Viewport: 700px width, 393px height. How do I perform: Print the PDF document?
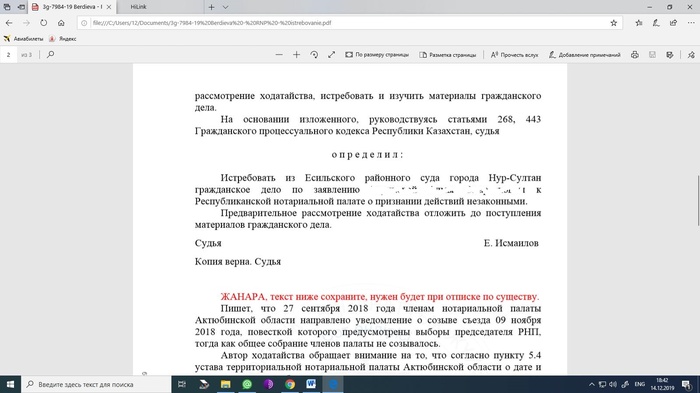click(x=635, y=54)
